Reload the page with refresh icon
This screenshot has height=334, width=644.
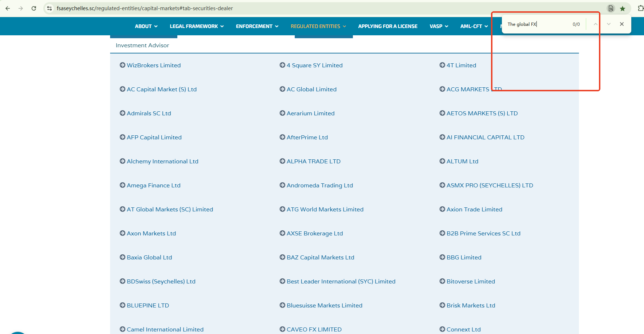[x=34, y=8]
